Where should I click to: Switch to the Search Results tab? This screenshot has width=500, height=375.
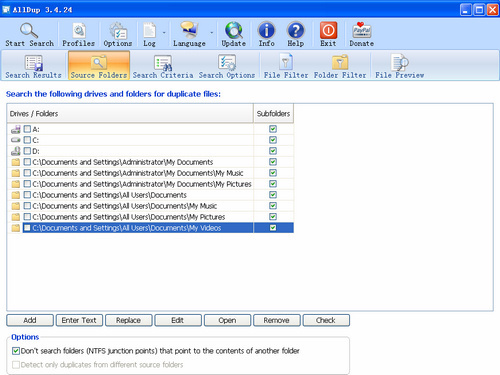pyautogui.click(x=33, y=66)
